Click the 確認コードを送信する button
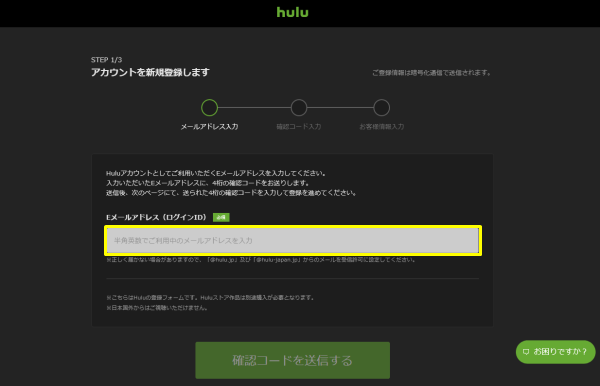 point(292,360)
